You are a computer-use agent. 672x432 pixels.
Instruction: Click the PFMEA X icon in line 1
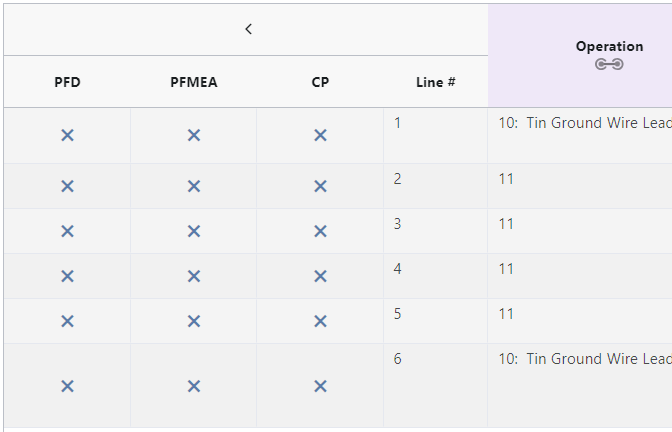[194, 135]
